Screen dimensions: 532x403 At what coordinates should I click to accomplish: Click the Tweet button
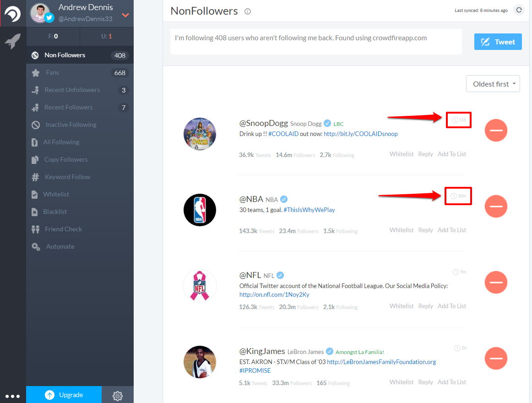tap(498, 42)
